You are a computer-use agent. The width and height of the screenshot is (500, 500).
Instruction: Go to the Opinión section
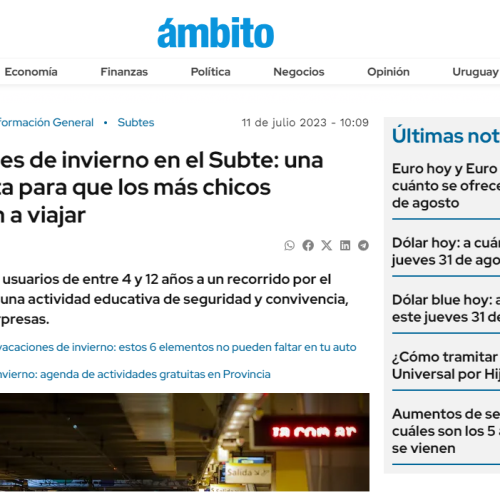point(388,72)
